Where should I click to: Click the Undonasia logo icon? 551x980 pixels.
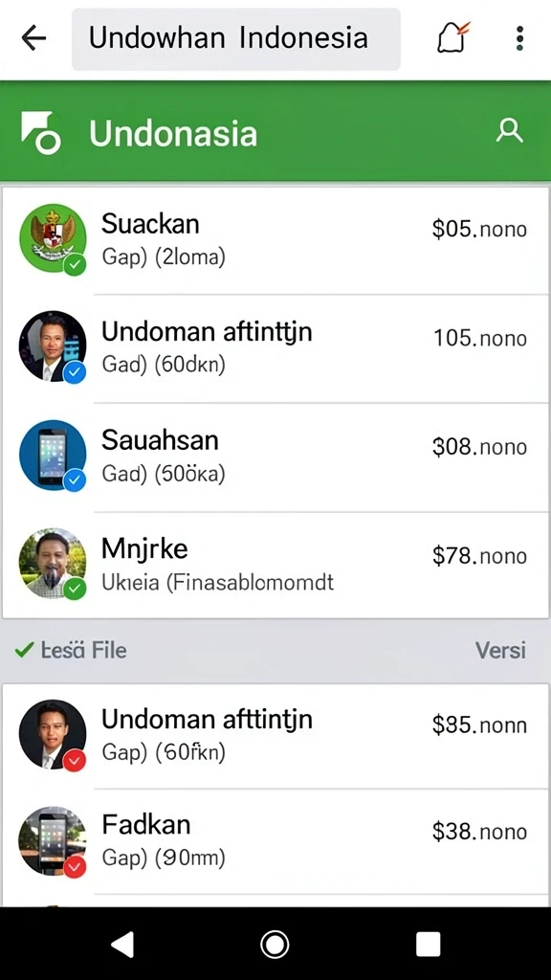click(x=40, y=132)
